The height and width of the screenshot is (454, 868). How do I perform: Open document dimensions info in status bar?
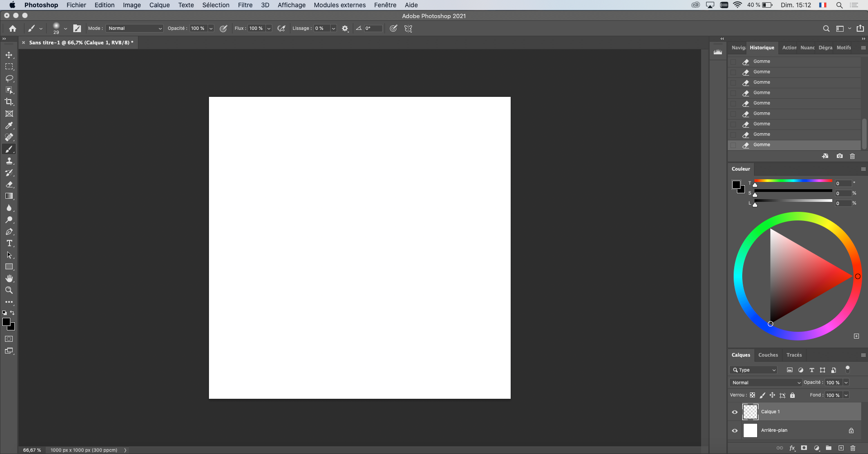click(84, 450)
